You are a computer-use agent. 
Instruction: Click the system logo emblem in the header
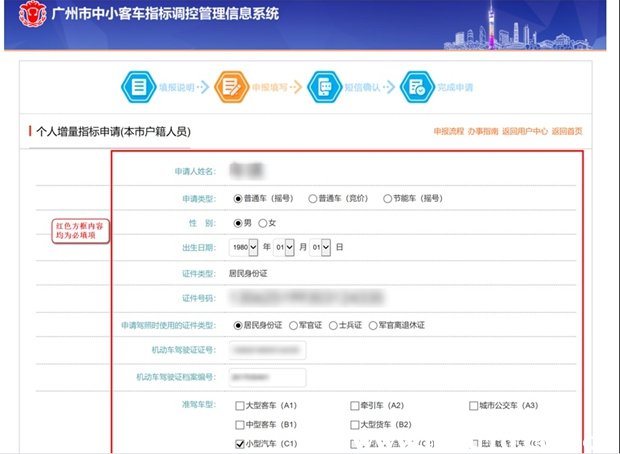pos(26,15)
